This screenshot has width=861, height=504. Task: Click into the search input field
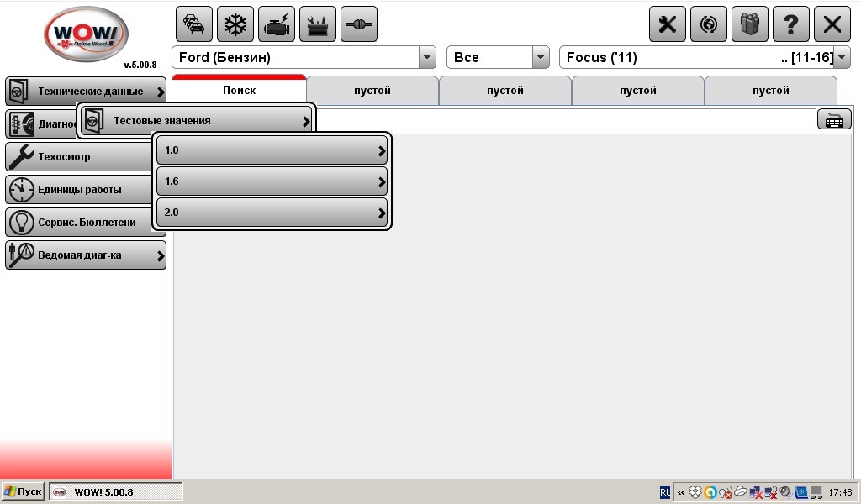(566, 119)
